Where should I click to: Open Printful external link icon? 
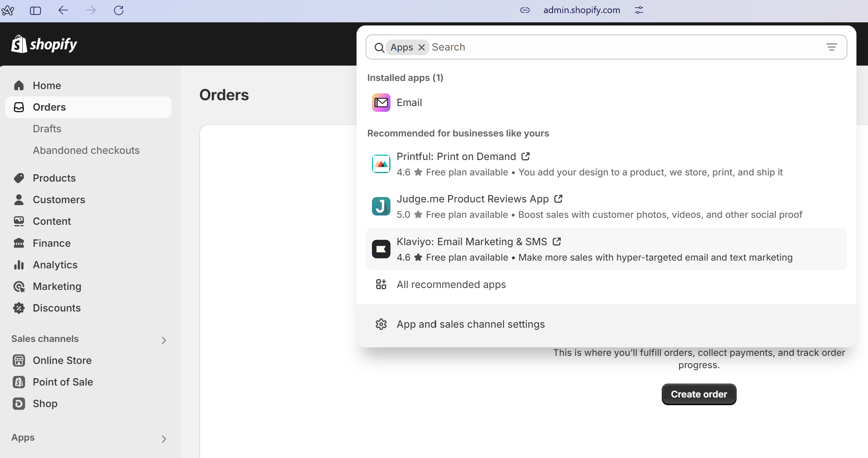[x=526, y=156]
